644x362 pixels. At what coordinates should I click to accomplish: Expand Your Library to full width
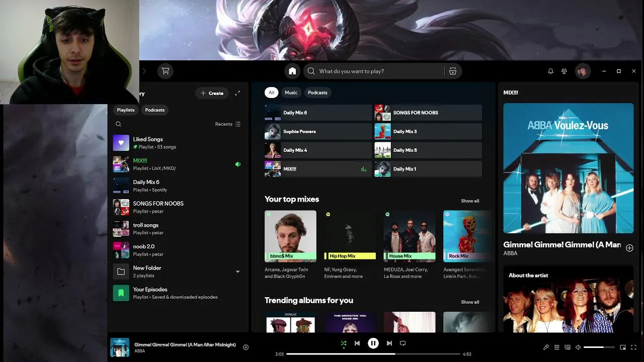pyautogui.click(x=237, y=93)
